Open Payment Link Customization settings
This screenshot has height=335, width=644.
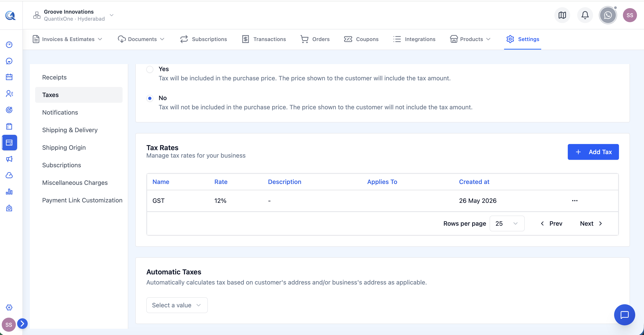(x=82, y=200)
